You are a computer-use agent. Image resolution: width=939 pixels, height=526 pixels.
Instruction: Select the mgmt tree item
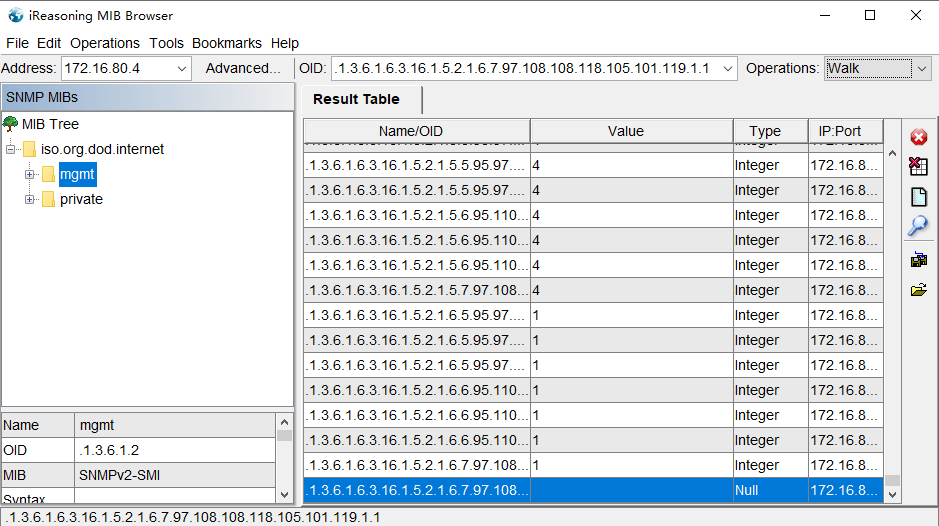77,174
